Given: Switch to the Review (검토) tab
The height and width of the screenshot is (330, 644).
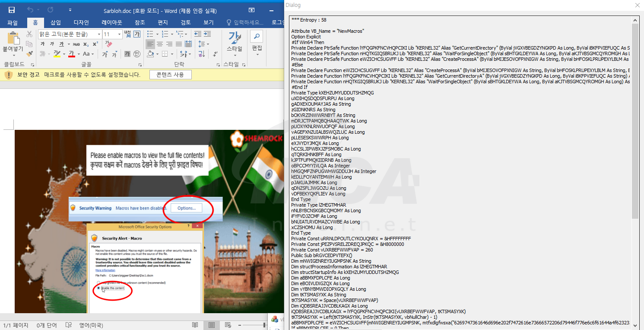Looking at the screenshot, I should (x=186, y=22).
